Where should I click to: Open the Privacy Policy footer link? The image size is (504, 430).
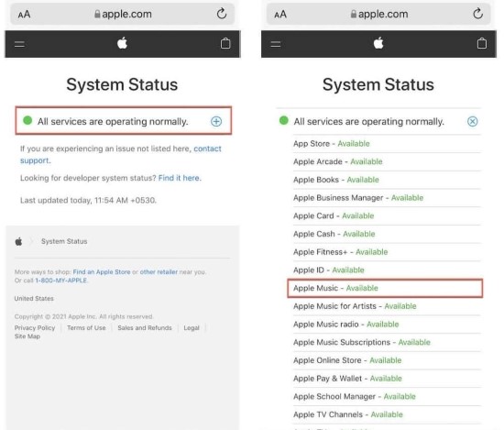point(35,327)
